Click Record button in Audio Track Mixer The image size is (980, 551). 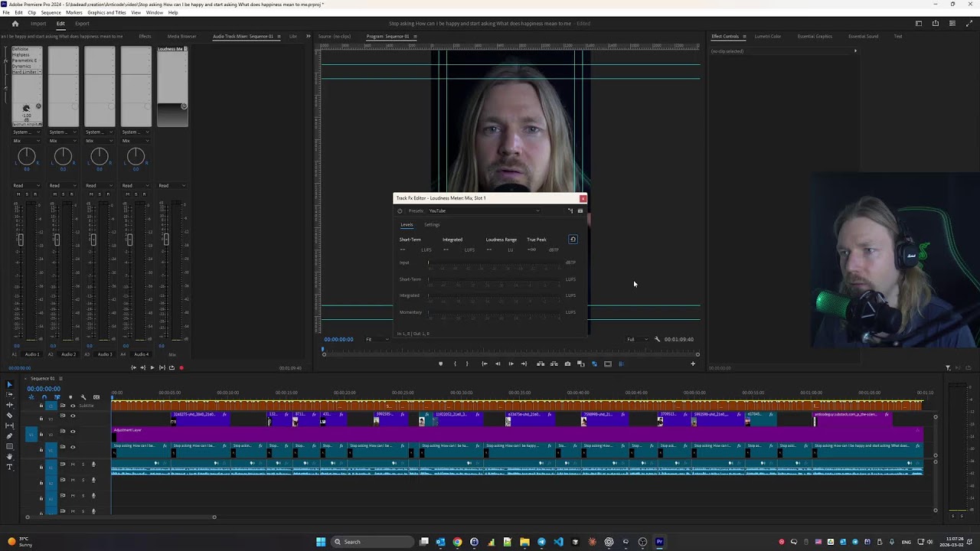pos(181,368)
